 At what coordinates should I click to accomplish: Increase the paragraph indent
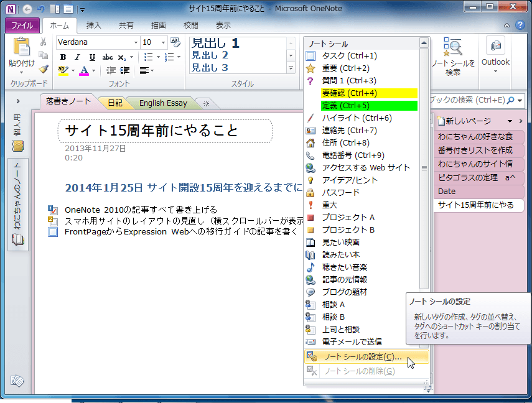click(x=125, y=70)
